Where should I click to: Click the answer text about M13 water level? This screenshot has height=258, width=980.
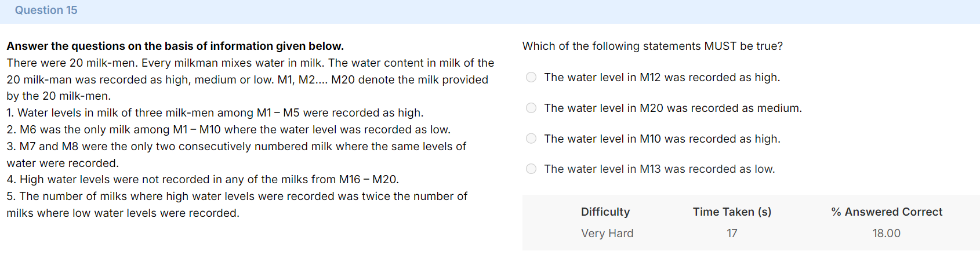pos(659,169)
